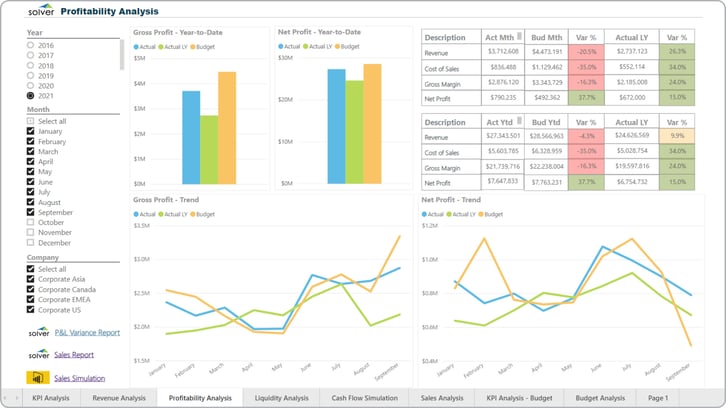Screen dimensions: 726x408
Task: Follow the Sales Simulation link
Action: point(79,378)
